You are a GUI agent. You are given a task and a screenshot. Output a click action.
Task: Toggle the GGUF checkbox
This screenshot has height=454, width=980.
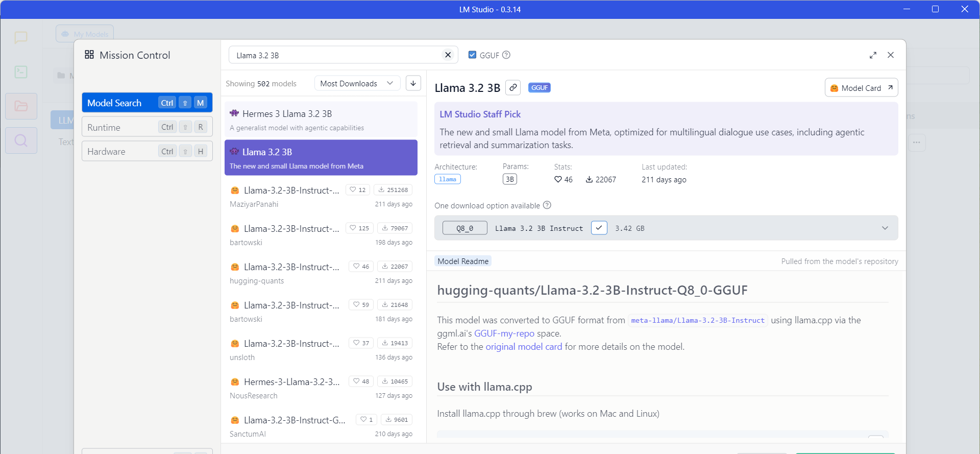click(472, 55)
